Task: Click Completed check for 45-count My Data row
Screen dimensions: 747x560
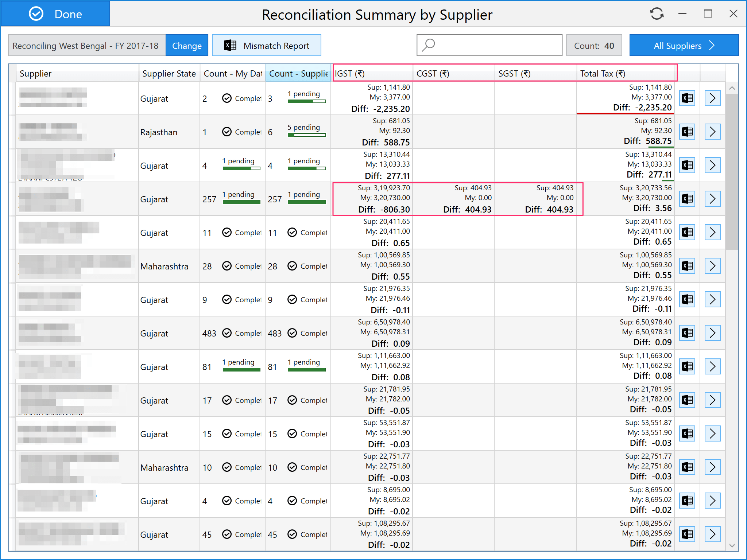Action: pos(227,534)
